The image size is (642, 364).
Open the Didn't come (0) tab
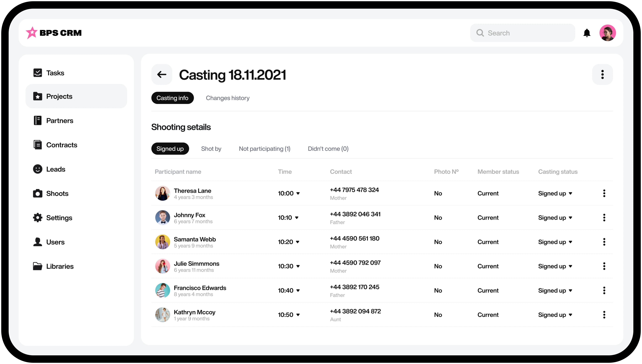click(x=328, y=149)
